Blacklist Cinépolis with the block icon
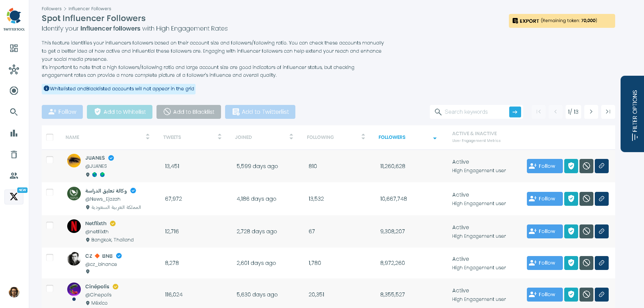The image size is (644, 308). click(586, 294)
